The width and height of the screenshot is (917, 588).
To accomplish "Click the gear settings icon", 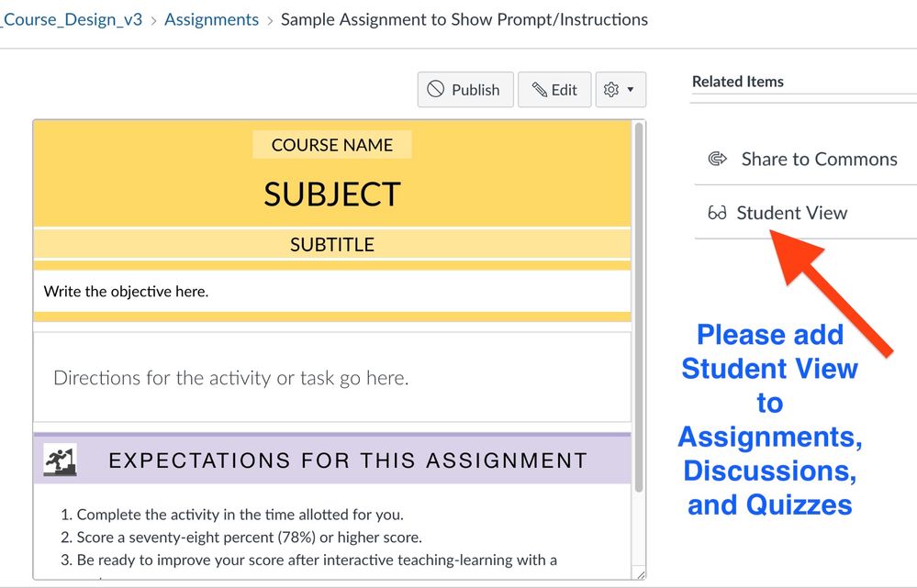I will pos(611,89).
